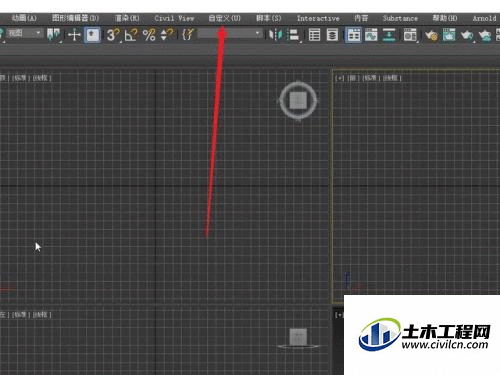Open the Align tool

293,35
